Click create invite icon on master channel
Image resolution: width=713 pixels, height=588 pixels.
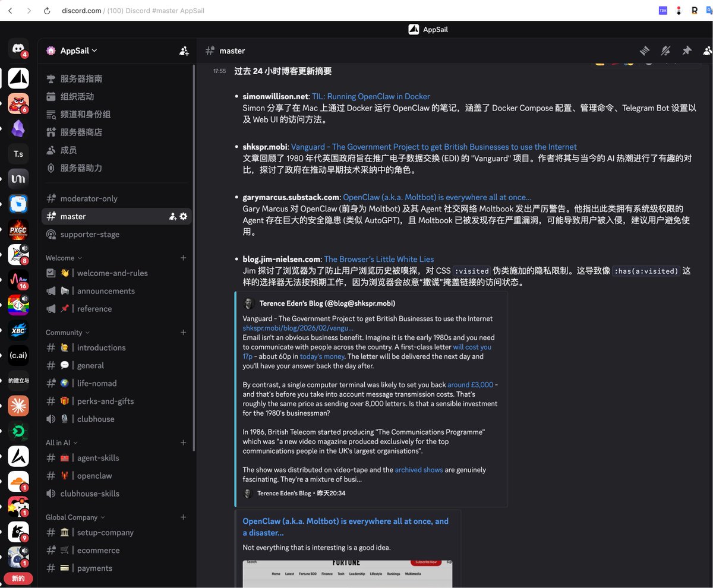[172, 216]
